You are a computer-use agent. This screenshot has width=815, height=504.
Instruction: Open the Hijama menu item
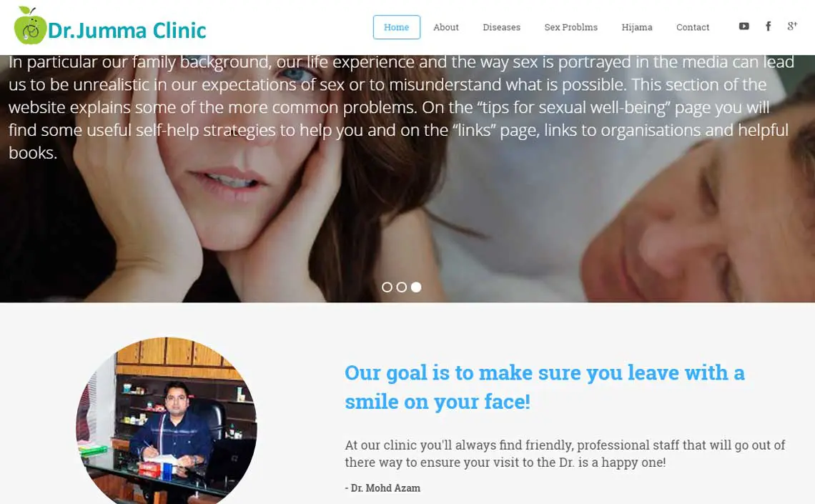(x=637, y=27)
